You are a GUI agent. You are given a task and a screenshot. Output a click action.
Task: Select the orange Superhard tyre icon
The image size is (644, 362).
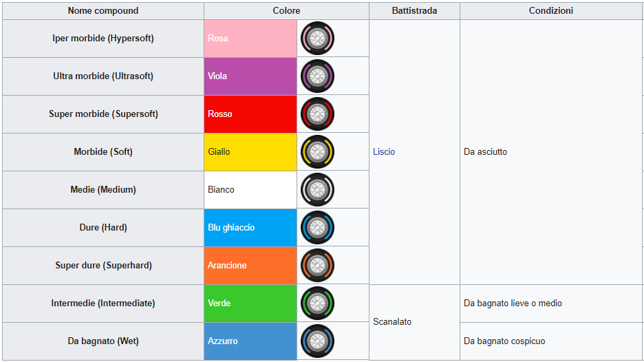point(317,265)
